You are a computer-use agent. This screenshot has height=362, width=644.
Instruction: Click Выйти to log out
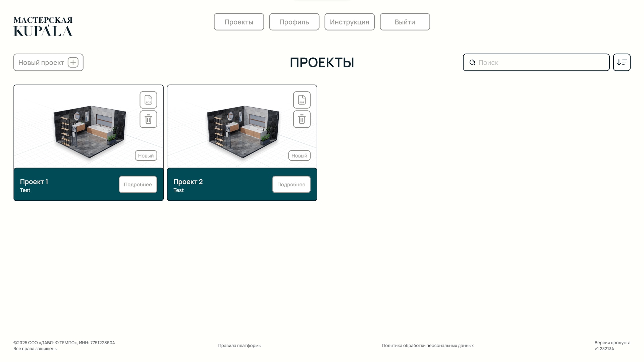405,22
